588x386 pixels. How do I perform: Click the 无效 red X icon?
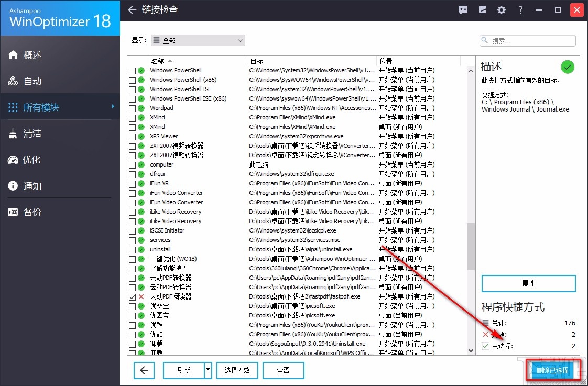[486, 334]
